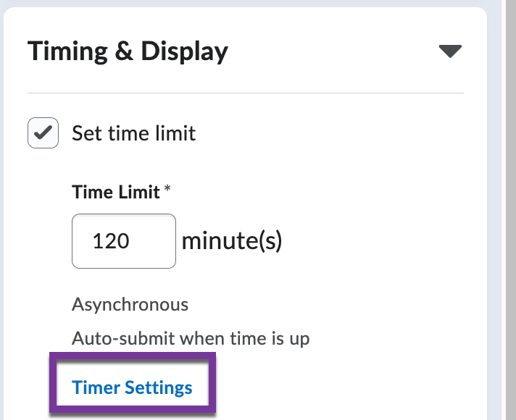Select the Asynchronous status text
The height and width of the screenshot is (420, 516).
coord(130,304)
